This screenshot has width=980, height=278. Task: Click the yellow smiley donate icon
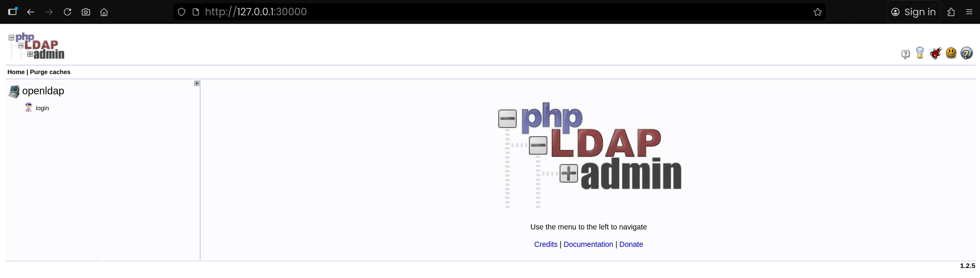tap(951, 53)
